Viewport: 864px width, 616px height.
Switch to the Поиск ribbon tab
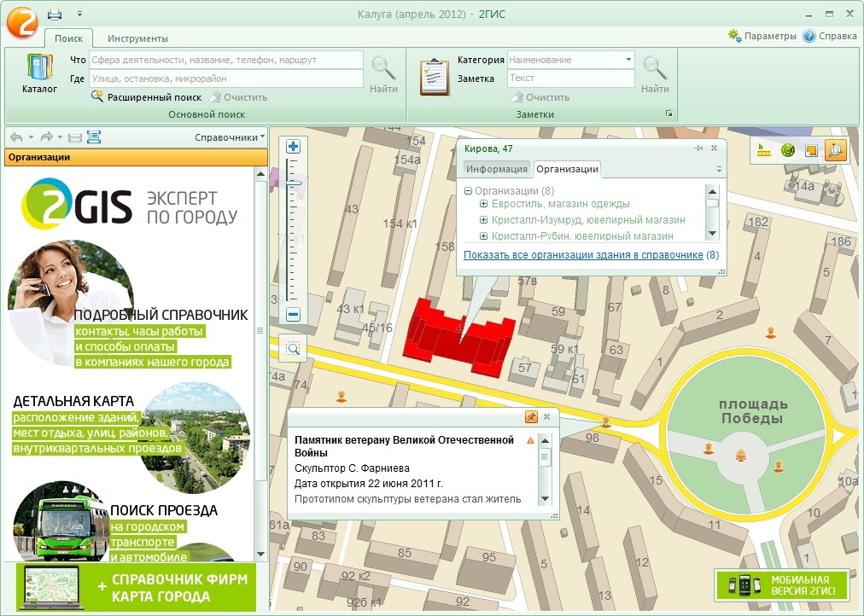point(68,38)
